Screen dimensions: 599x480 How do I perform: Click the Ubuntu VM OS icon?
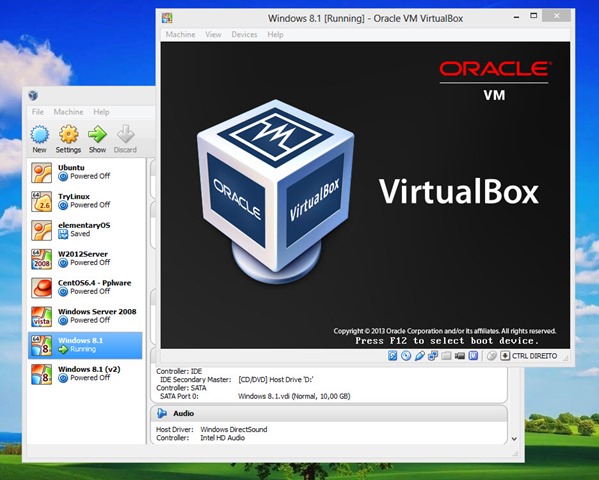pos(41,172)
